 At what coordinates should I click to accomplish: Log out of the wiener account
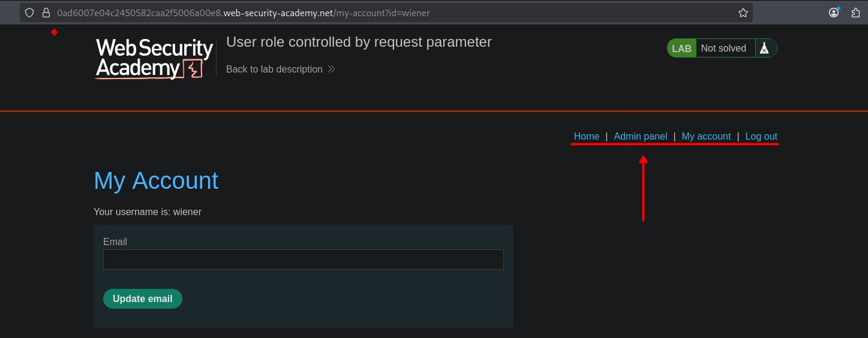click(x=761, y=137)
